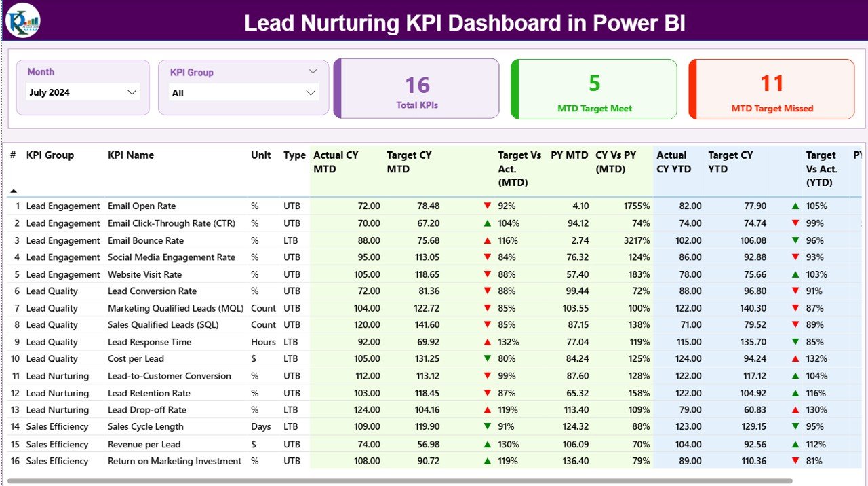Click the Actual CY MTD column header
The width and height of the screenshot is (868, 486).
pyautogui.click(x=337, y=162)
